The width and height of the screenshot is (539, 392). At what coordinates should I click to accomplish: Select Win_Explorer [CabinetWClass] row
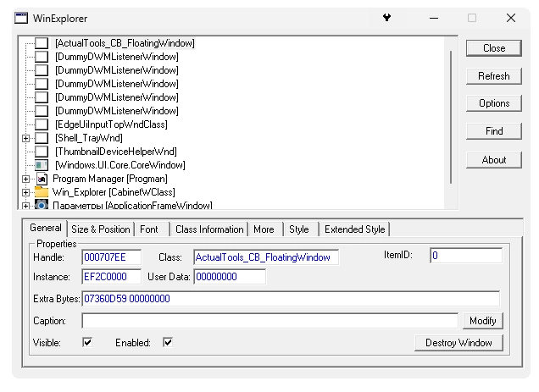(x=114, y=192)
